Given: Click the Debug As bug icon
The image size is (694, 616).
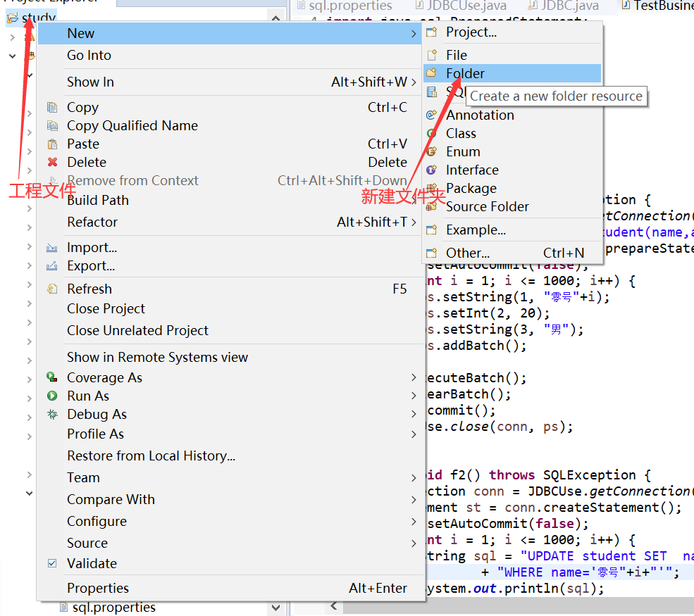Looking at the screenshot, I should [51, 414].
